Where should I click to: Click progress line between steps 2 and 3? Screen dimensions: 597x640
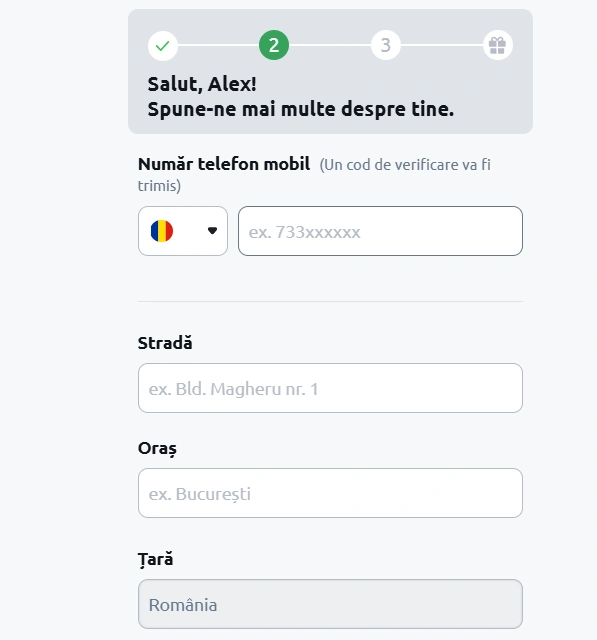click(330, 45)
